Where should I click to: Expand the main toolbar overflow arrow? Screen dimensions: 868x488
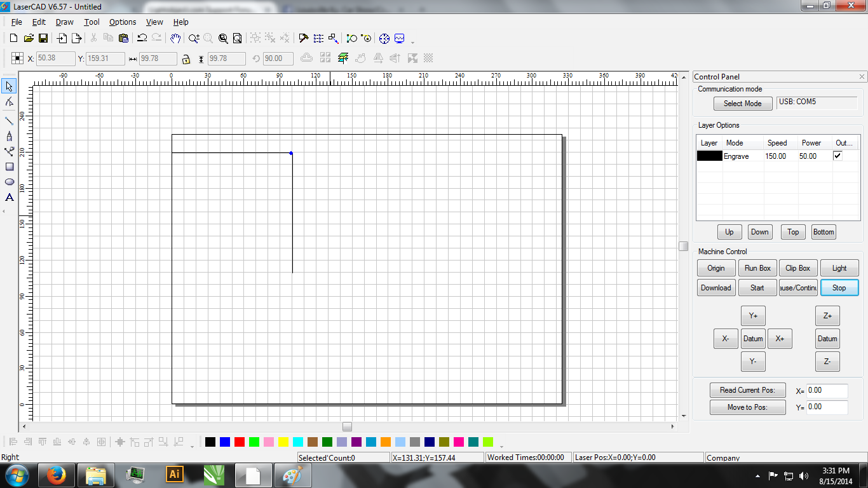(413, 43)
